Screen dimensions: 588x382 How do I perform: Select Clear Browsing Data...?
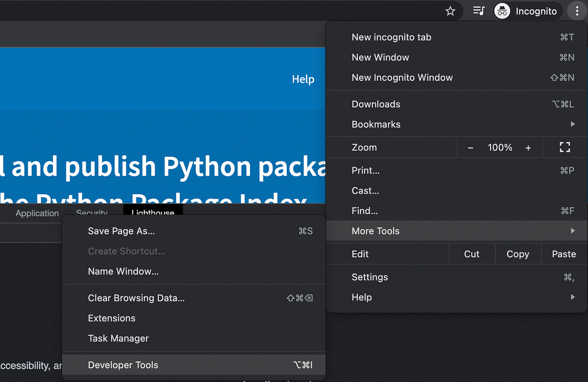[x=194, y=298]
